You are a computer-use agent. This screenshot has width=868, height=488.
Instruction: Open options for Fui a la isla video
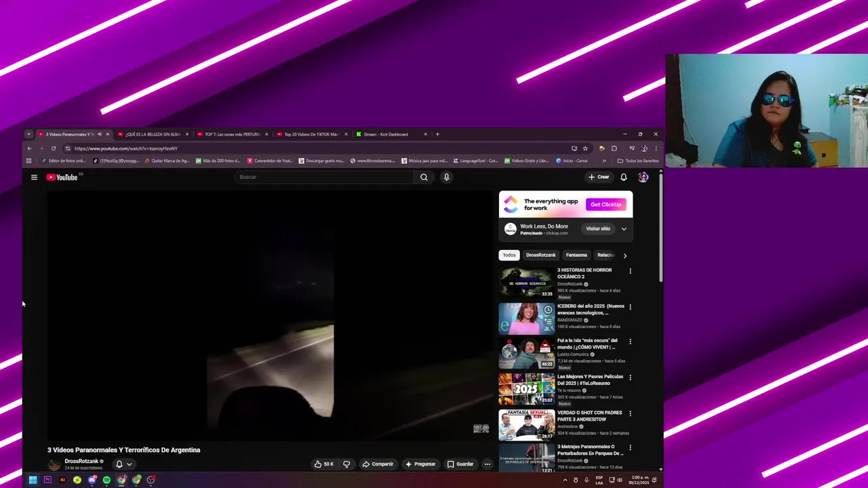pos(630,342)
